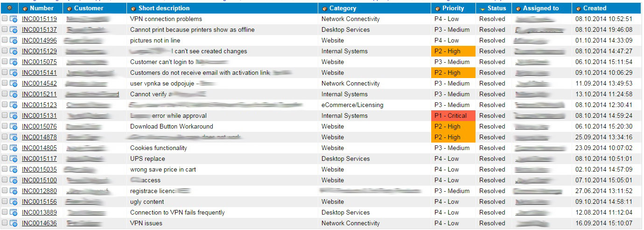Click preview icon for INC0015119

[14, 19]
